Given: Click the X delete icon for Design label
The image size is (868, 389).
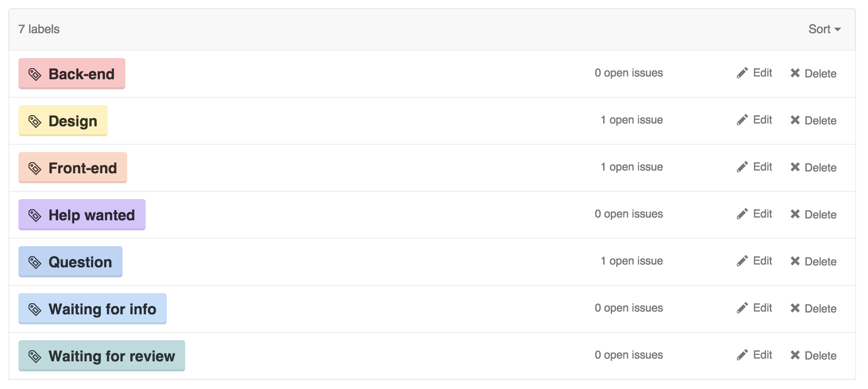Looking at the screenshot, I should tap(795, 120).
